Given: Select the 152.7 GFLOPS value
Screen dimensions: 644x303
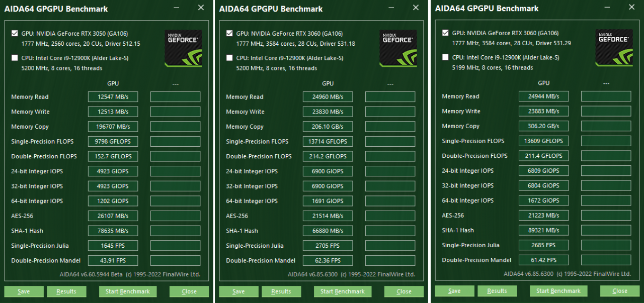Looking at the screenshot, I should [x=113, y=156].
